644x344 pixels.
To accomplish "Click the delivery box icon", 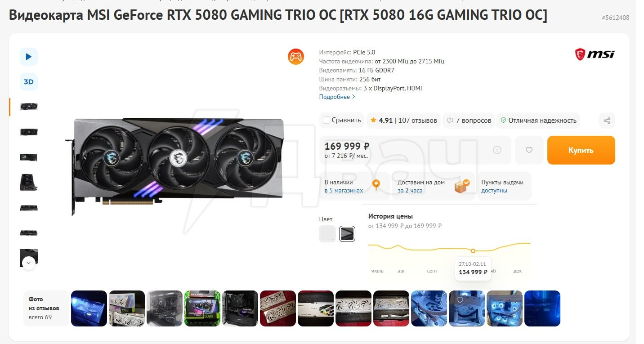I will [x=462, y=186].
